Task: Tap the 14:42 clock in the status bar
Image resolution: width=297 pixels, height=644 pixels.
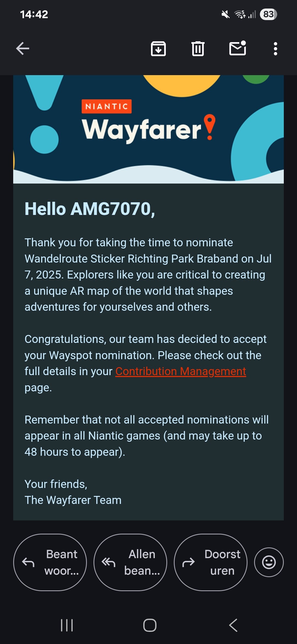Action: [x=34, y=14]
